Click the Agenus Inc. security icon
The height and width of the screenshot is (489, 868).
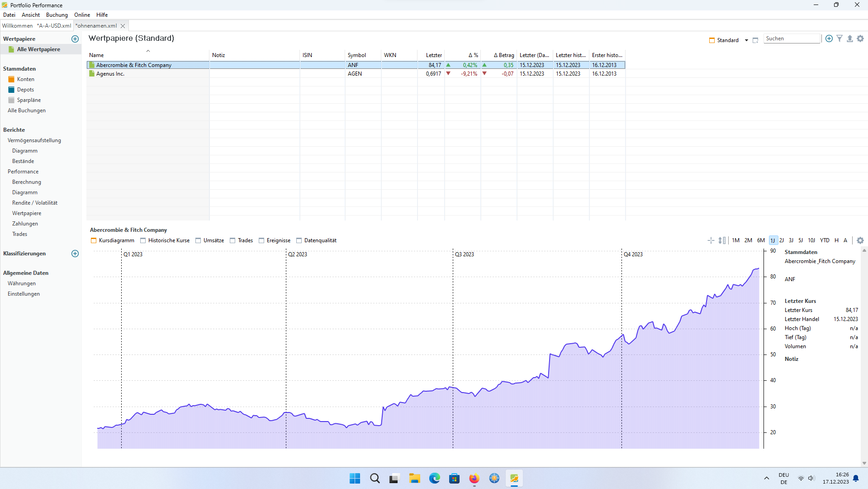[x=92, y=74]
